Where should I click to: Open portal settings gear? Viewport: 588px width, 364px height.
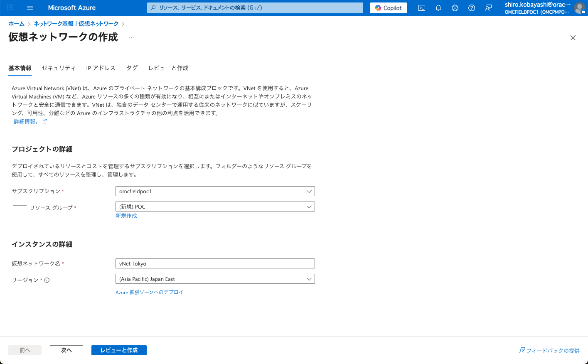point(455,8)
